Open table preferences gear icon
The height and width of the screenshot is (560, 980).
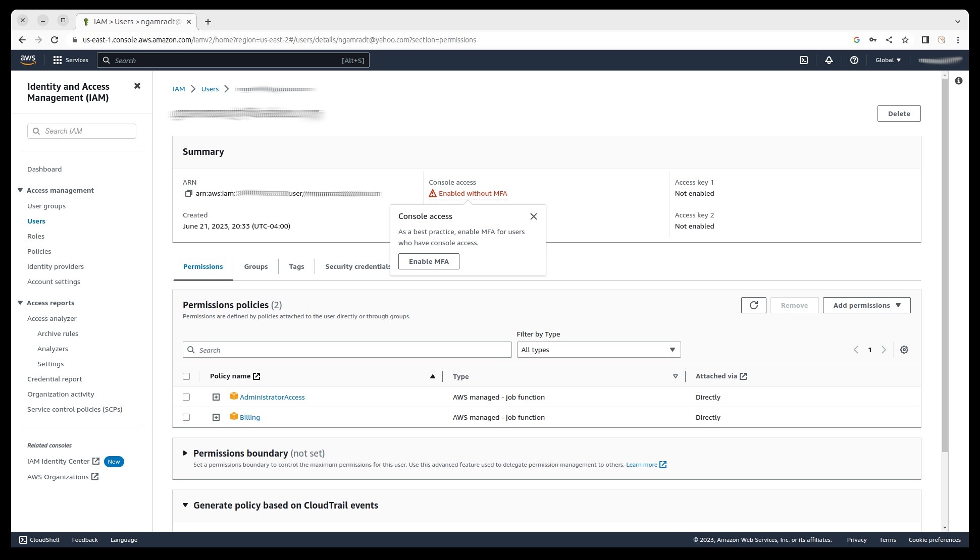pyautogui.click(x=904, y=350)
